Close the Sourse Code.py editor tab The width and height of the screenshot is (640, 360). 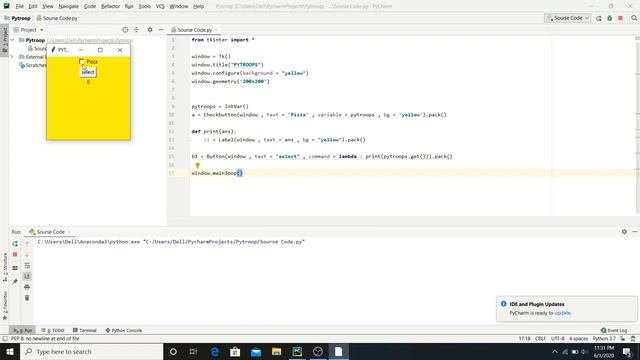tap(216, 30)
